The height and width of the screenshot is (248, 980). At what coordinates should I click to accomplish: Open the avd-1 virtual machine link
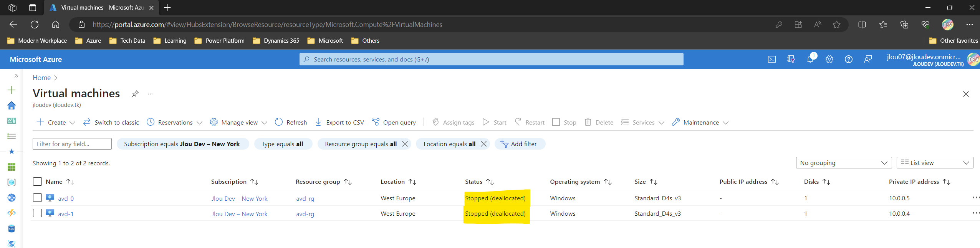[x=66, y=214]
